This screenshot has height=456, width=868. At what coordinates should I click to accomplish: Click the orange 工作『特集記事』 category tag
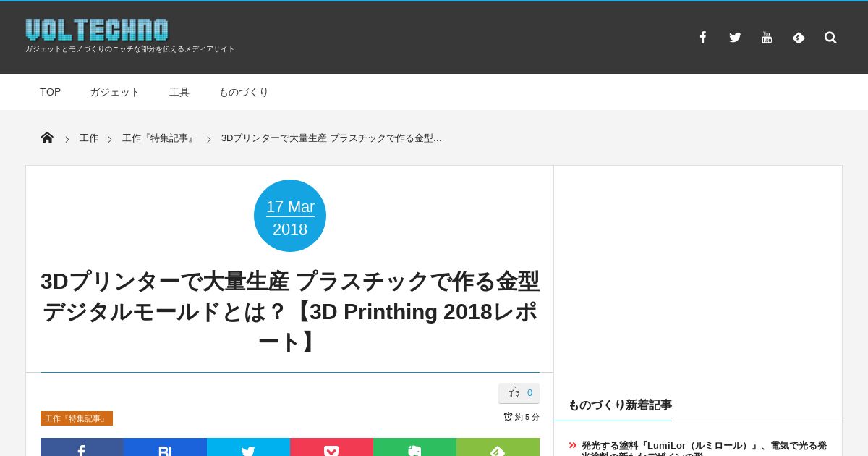tap(77, 418)
